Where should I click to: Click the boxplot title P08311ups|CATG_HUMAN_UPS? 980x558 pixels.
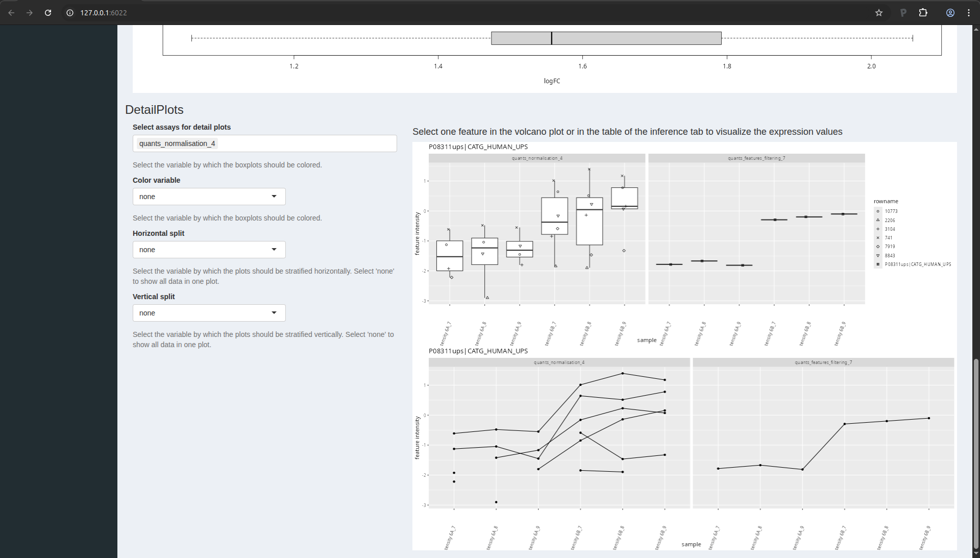coord(478,147)
